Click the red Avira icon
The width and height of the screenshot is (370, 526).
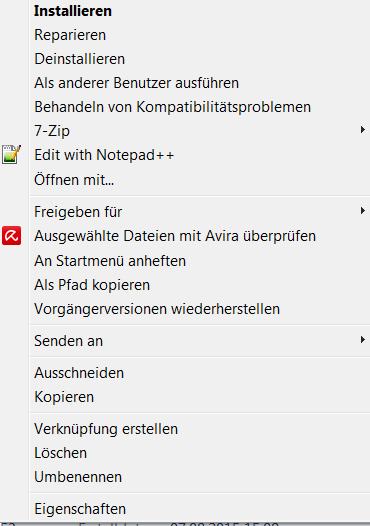tap(11, 235)
